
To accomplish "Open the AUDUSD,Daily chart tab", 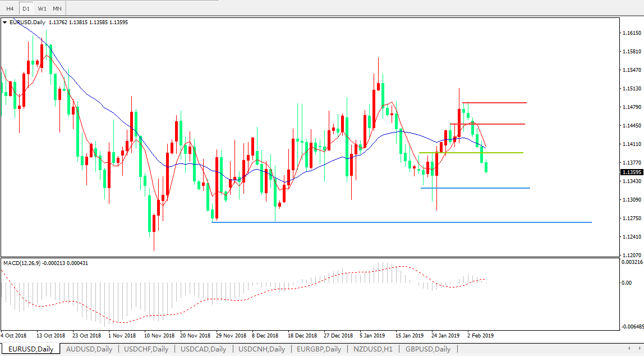I will pyautogui.click(x=89, y=349).
